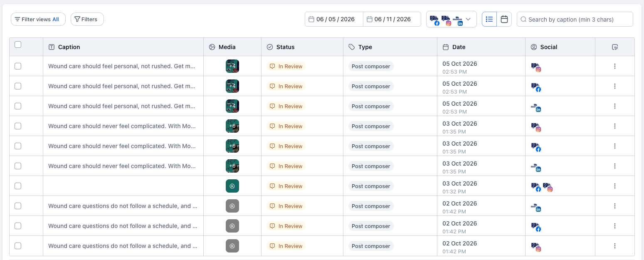Image resolution: width=644 pixels, height=260 pixels.
Task: Open three-dot menu for 05 Oct Facebook post
Action: [615, 86]
